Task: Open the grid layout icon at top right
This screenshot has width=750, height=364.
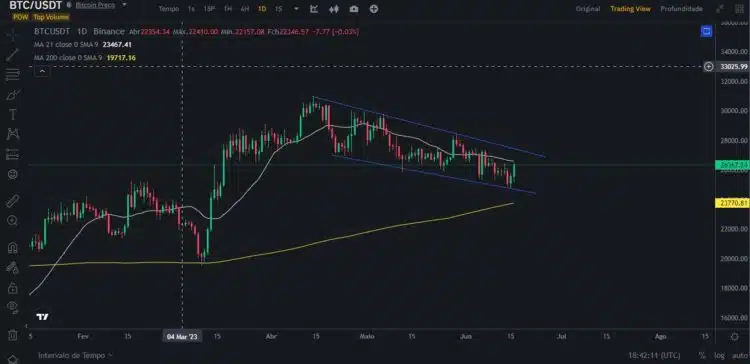Action: point(739,9)
